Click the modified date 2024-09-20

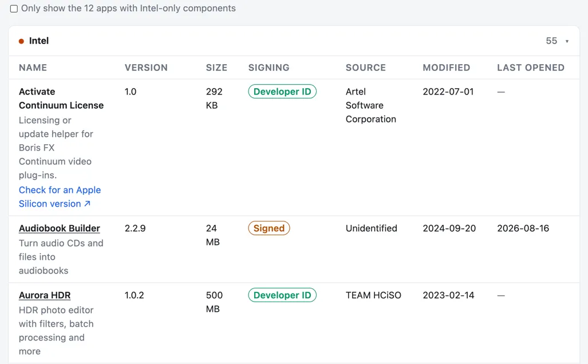(x=449, y=228)
